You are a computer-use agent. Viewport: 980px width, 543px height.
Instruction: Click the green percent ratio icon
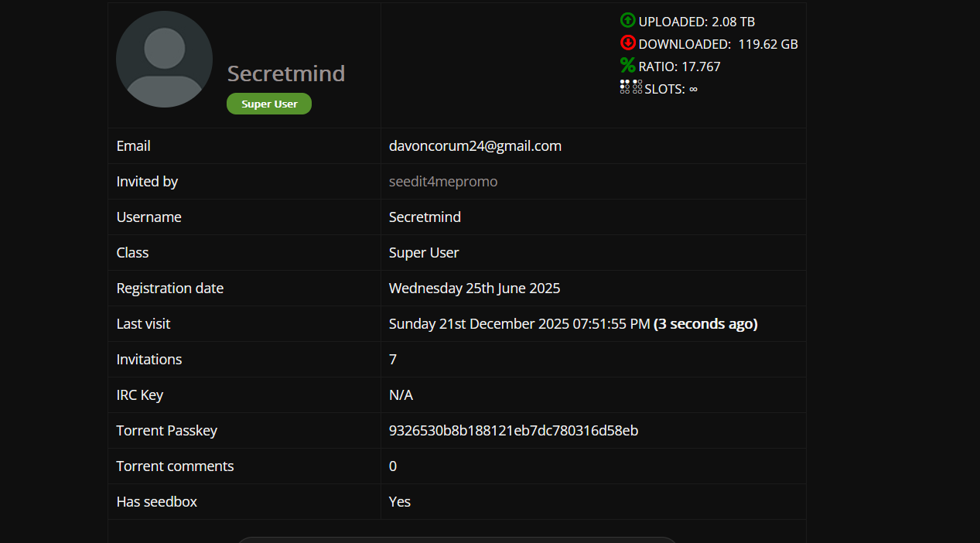point(627,66)
